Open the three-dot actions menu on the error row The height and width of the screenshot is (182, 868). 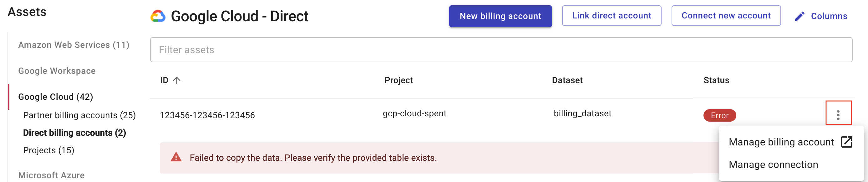(x=839, y=115)
